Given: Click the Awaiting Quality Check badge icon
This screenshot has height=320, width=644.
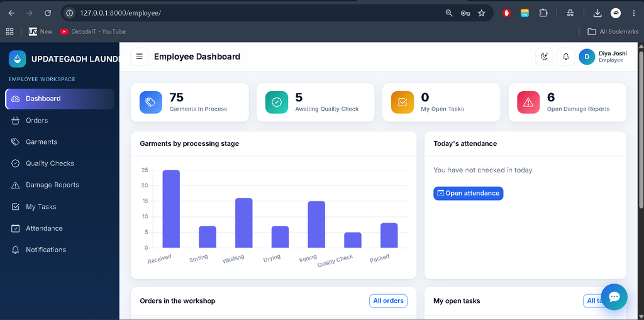Looking at the screenshot, I should (277, 102).
